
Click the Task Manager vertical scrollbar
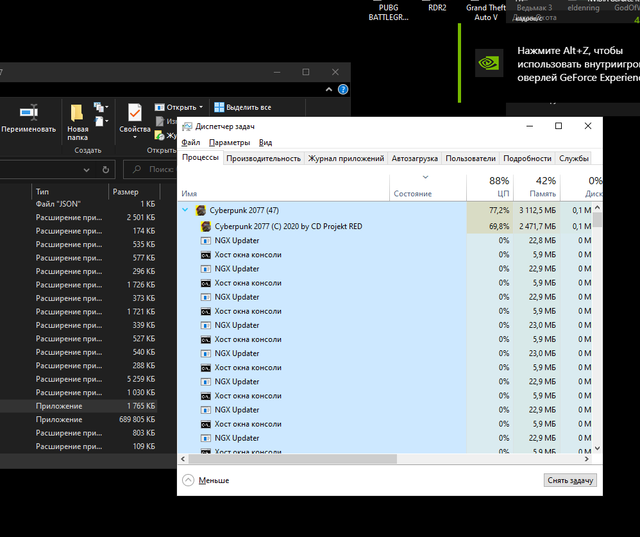click(598, 330)
